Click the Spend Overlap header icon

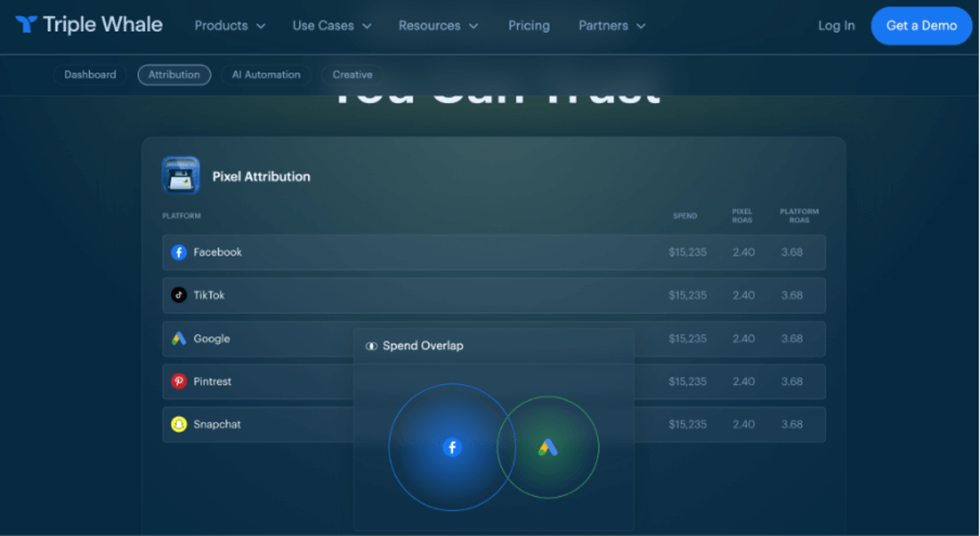[x=372, y=346]
